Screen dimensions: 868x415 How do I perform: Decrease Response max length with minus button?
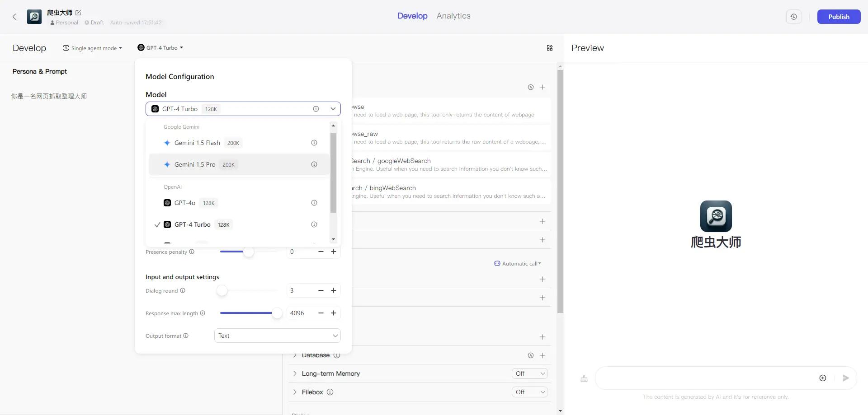click(321, 313)
